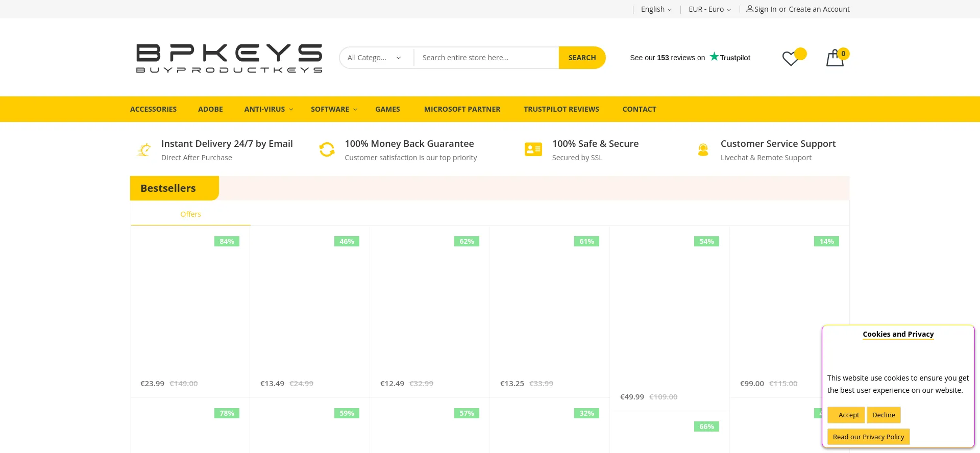Accept cookies in the privacy popup

pyautogui.click(x=846, y=415)
